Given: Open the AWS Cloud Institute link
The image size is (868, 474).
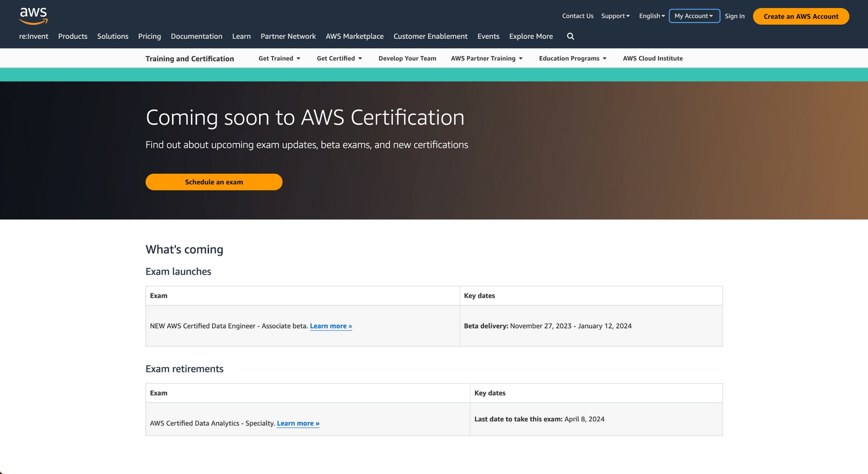Looking at the screenshot, I should (x=653, y=58).
